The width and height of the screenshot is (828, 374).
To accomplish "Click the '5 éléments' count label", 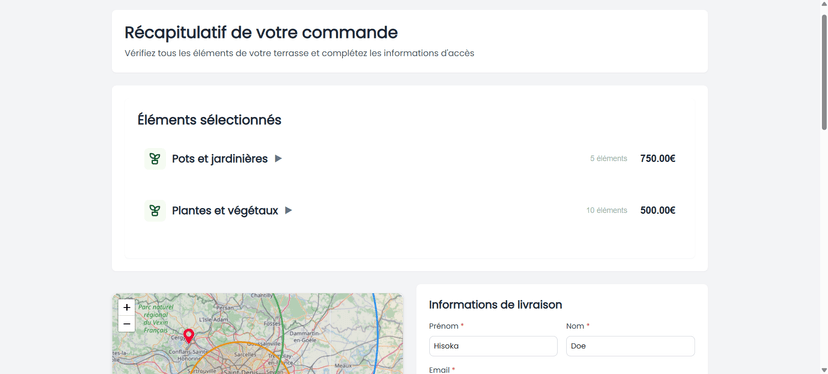I will coord(608,158).
